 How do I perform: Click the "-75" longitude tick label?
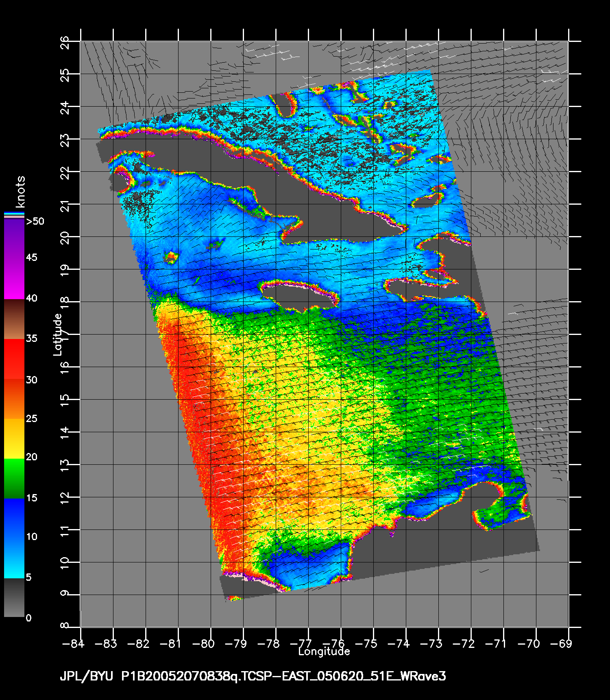point(366,643)
